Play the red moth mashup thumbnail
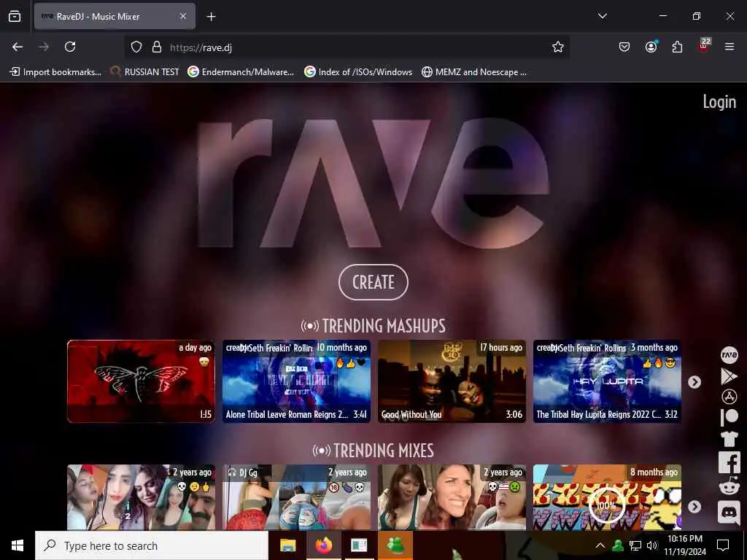The width and height of the screenshot is (747, 560). pyautogui.click(x=141, y=381)
